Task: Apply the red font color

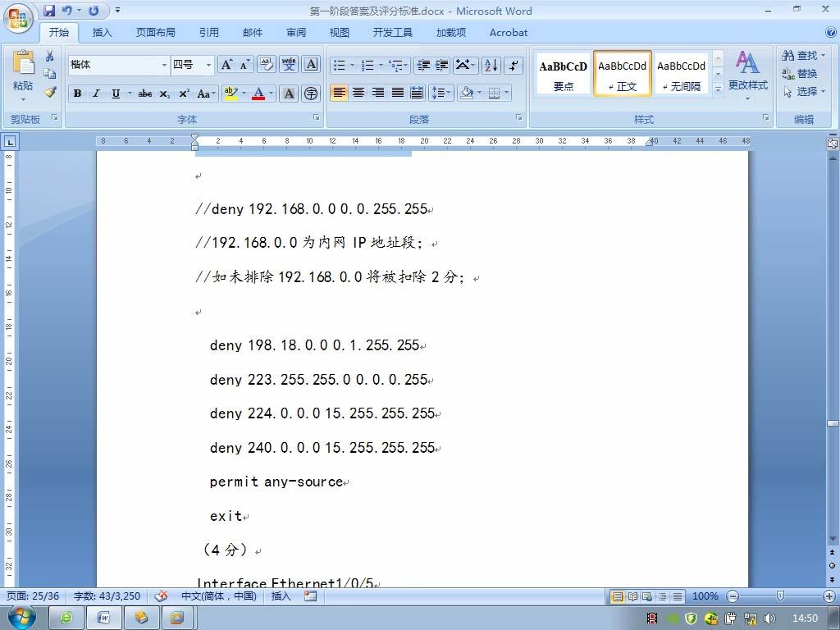Action: click(x=258, y=94)
